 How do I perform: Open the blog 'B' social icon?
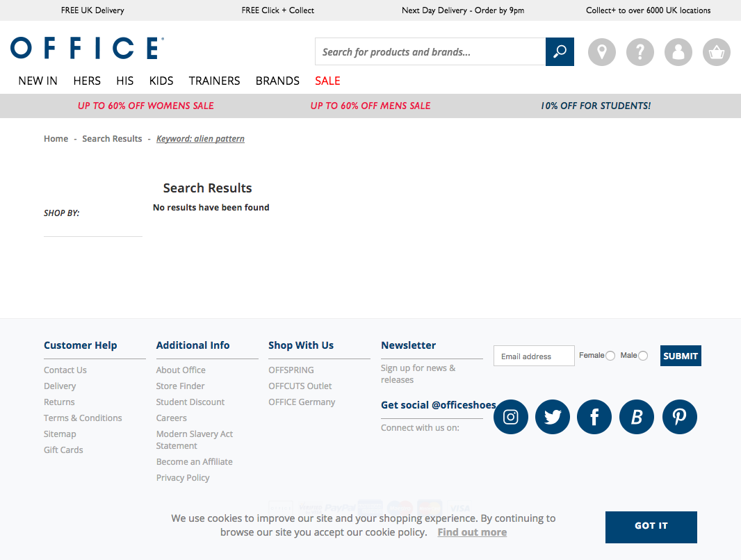[637, 417]
